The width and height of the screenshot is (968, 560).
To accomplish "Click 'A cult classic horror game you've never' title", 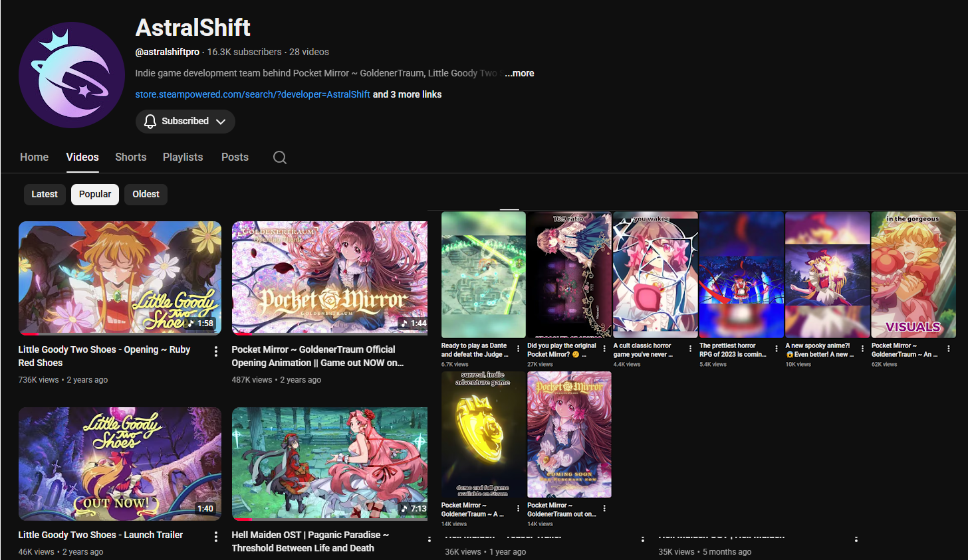I will (x=643, y=350).
